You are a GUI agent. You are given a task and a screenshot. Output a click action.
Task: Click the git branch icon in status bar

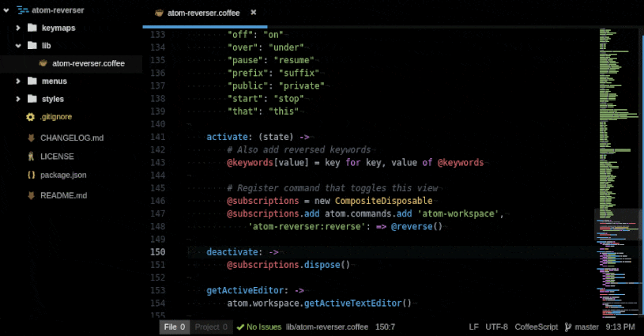click(x=568, y=327)
